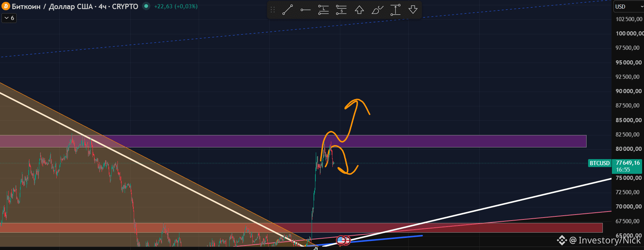Image resolution: width=644 pixels, height=250 pixels.
Task: Click the 97 500,00 price axis label
Action: pos(628,48)
